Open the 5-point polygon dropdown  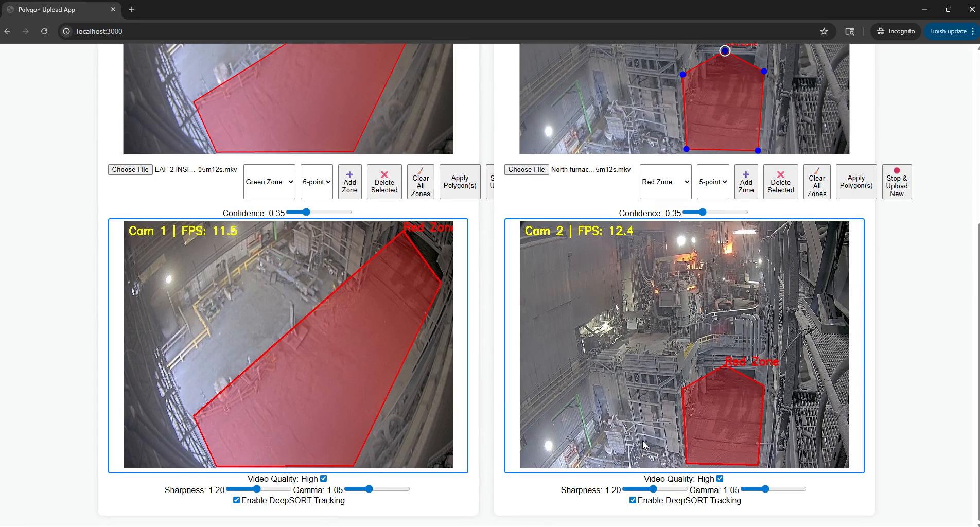click(x=713, y=182)
